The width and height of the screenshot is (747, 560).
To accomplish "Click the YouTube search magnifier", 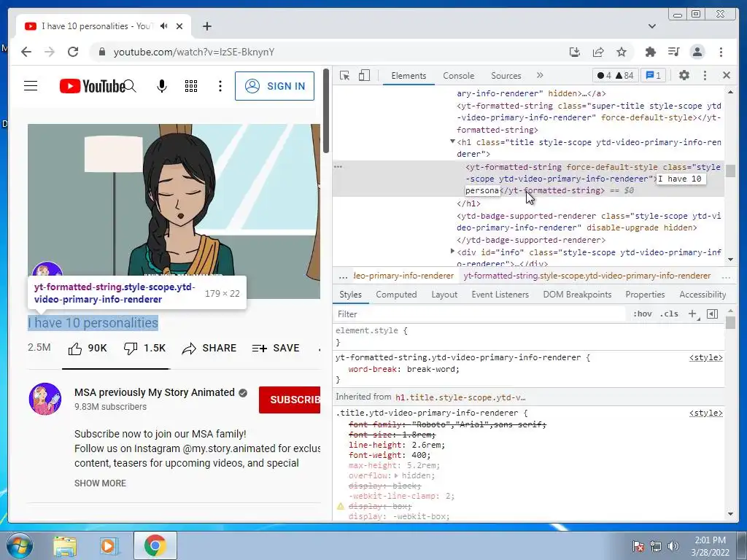I will pyautogui.click(x=130, y=86).
